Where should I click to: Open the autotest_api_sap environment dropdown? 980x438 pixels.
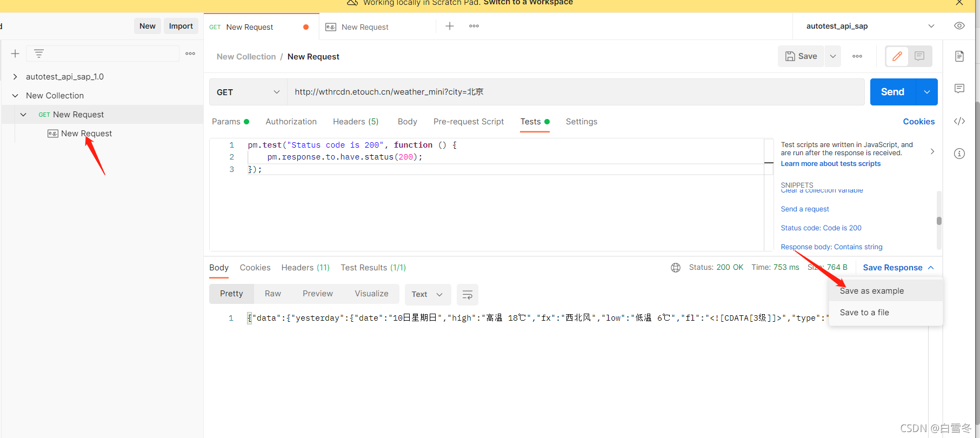(869, 26)
